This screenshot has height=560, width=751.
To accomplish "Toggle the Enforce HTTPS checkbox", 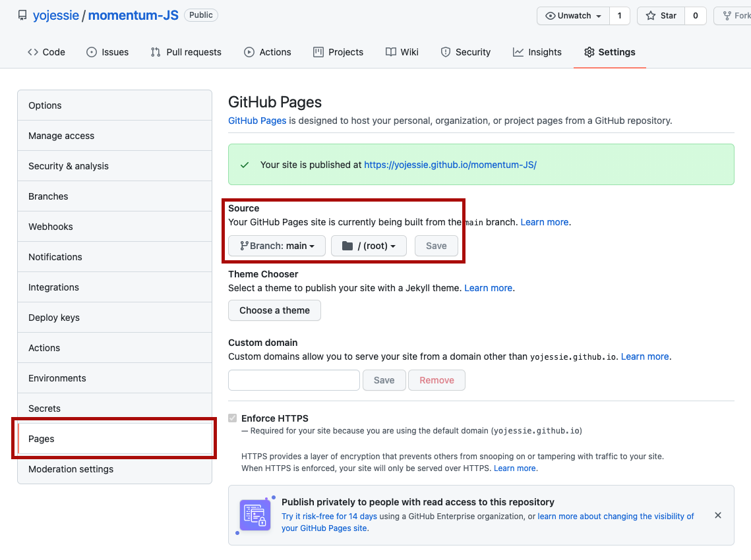I will pyautogui.click(x=233, y=418).
